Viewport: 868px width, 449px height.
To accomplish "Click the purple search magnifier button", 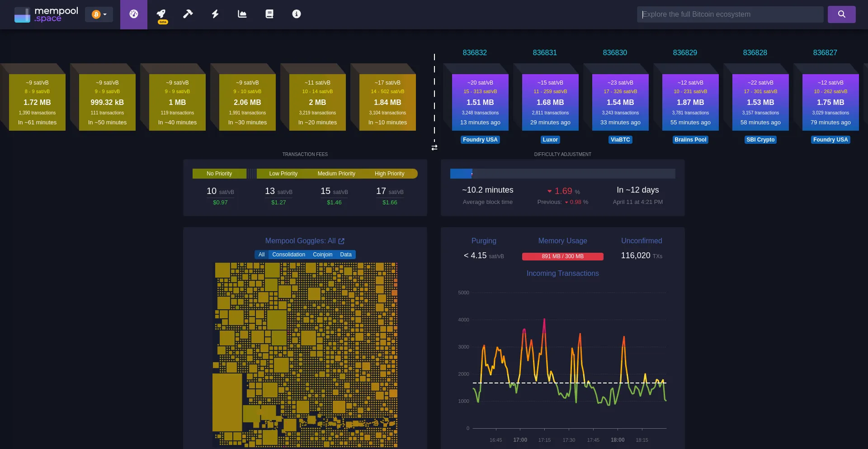I will 841,14.
